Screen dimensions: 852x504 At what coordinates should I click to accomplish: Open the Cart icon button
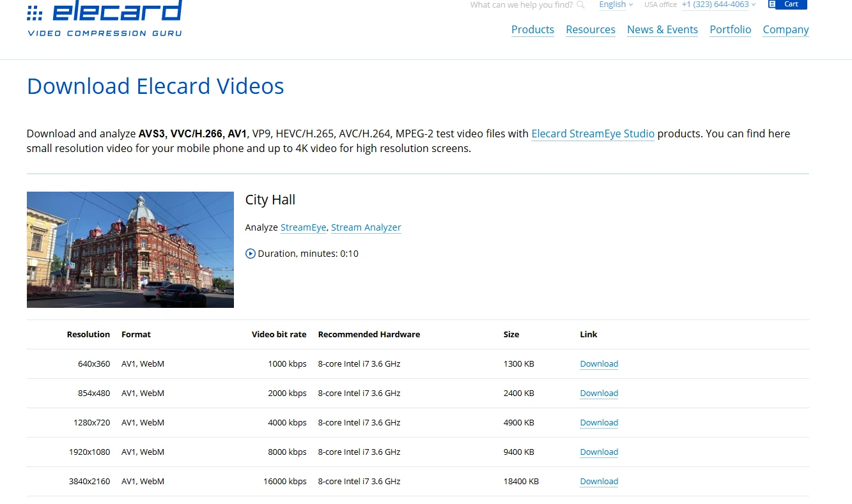coord(787,4)
